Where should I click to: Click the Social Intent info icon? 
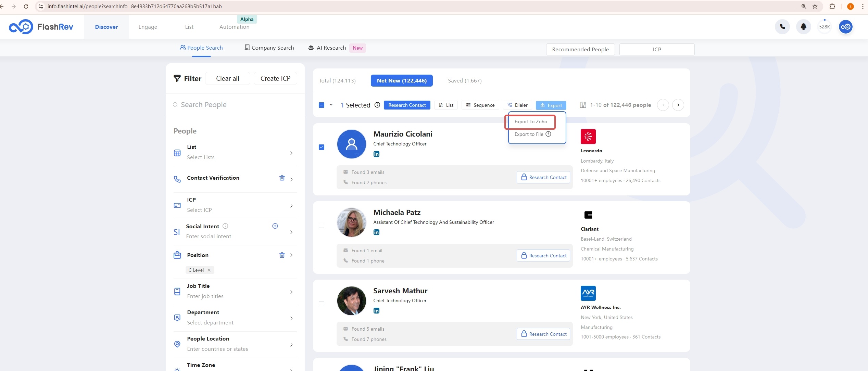click(x=225, y=226)
